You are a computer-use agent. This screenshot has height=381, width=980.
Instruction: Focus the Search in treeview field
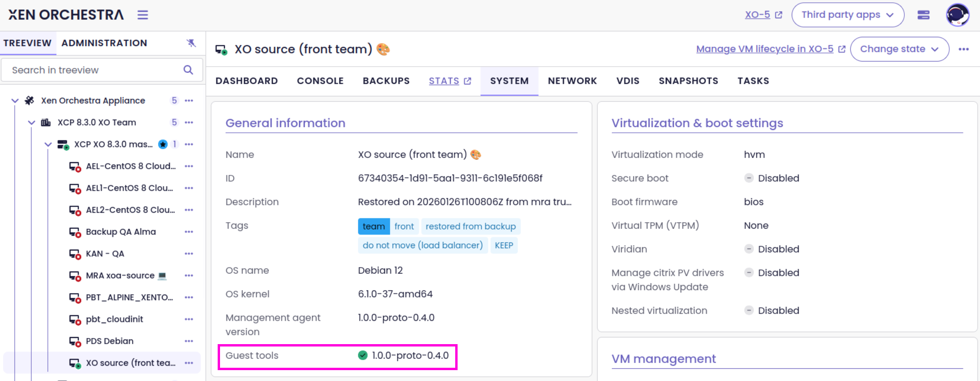102,70
